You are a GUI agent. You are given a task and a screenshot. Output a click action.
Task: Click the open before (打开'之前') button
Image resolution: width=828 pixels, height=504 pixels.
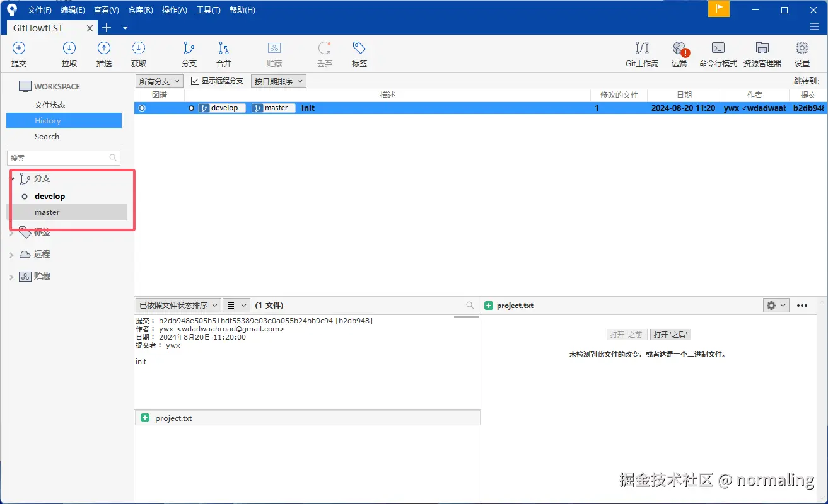(627, 335)
